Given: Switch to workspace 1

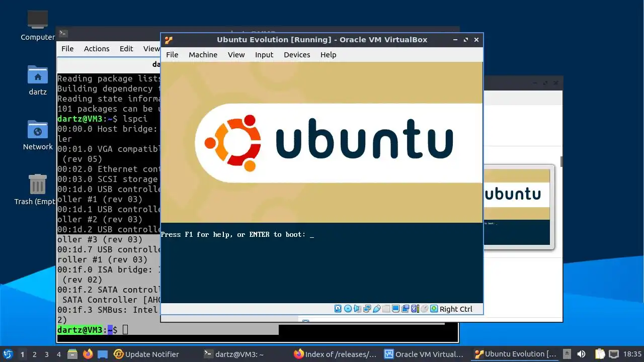Looking at the screenshot, I should click(22, 354).
